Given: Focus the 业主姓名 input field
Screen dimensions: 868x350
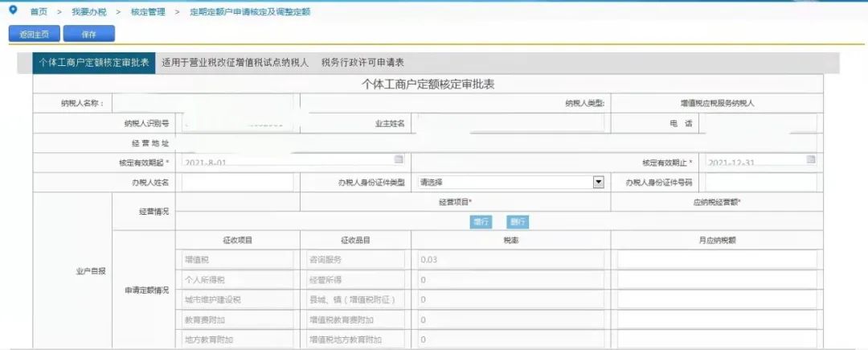Looking at the screenshot, I should (510, 123).
